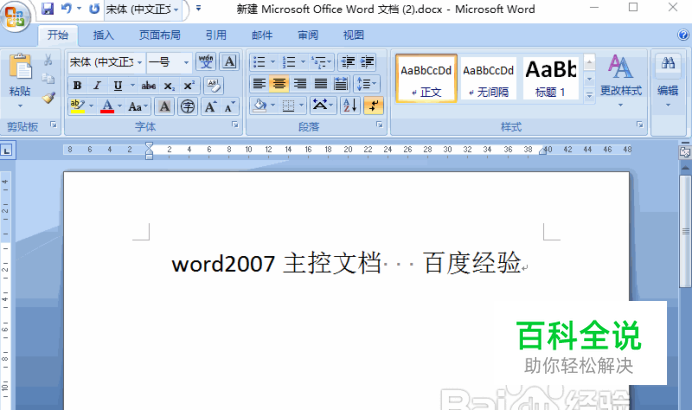Click the Paste (粘贴) icon
Screen dimensions: 692x410
[x=20, y=67]
